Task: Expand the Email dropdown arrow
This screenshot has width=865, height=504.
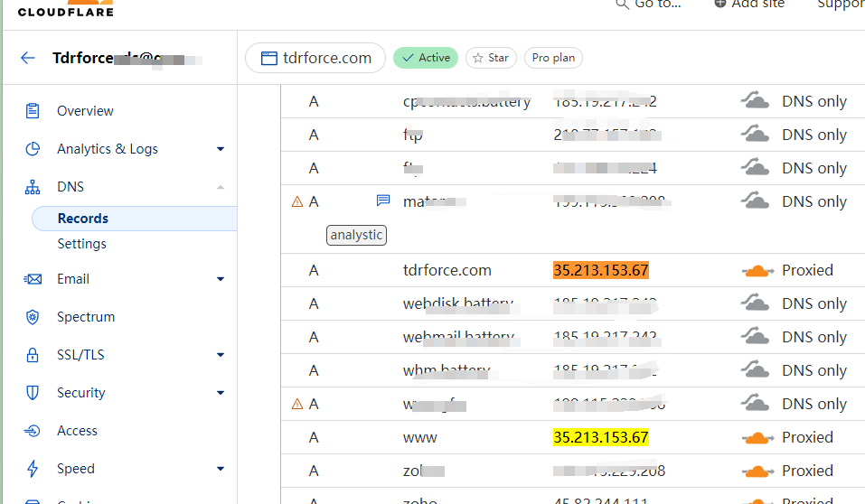Action: coord(220,279)
